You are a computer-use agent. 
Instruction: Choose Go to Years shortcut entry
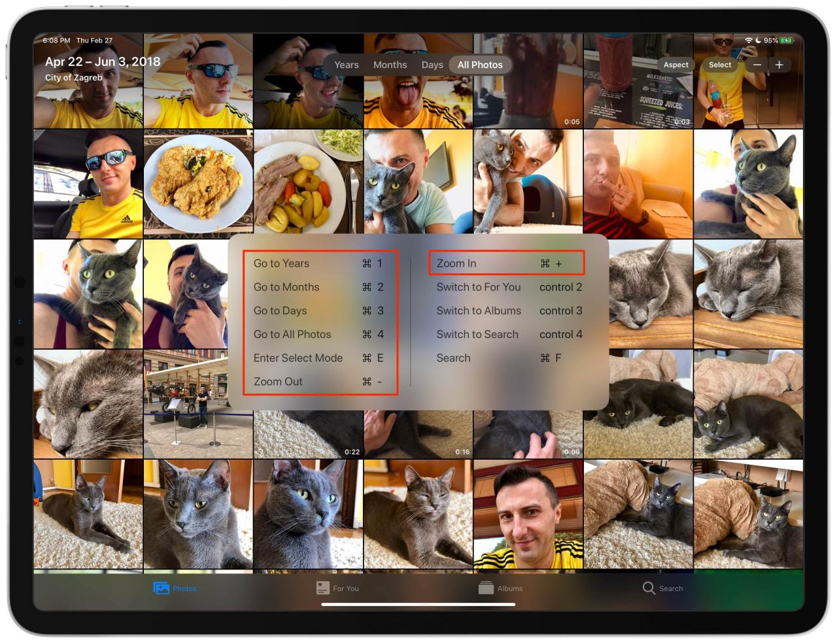coord(319,263)
